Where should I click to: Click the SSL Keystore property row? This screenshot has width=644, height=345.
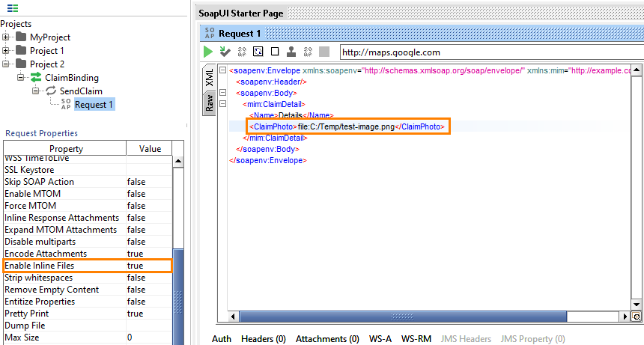tap(88, 170)
